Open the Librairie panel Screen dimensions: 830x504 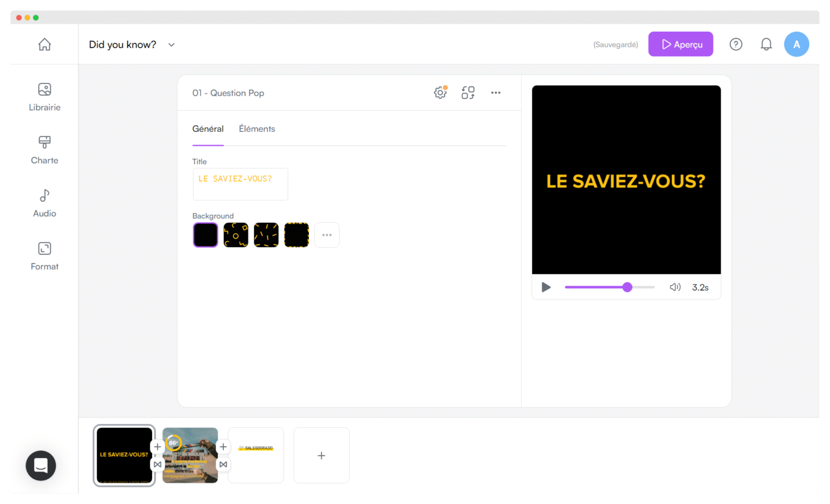pyautogui.click(x=44, y=97)
